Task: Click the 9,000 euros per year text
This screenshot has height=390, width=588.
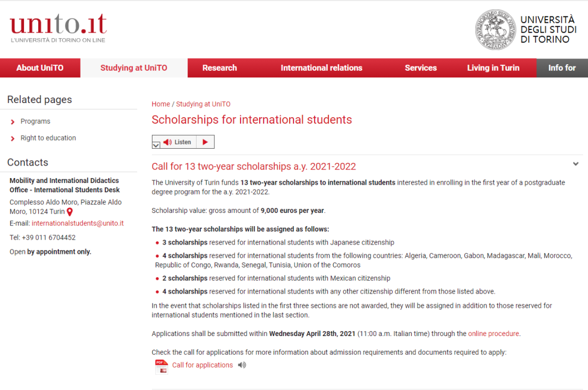Action: point(292,211)
